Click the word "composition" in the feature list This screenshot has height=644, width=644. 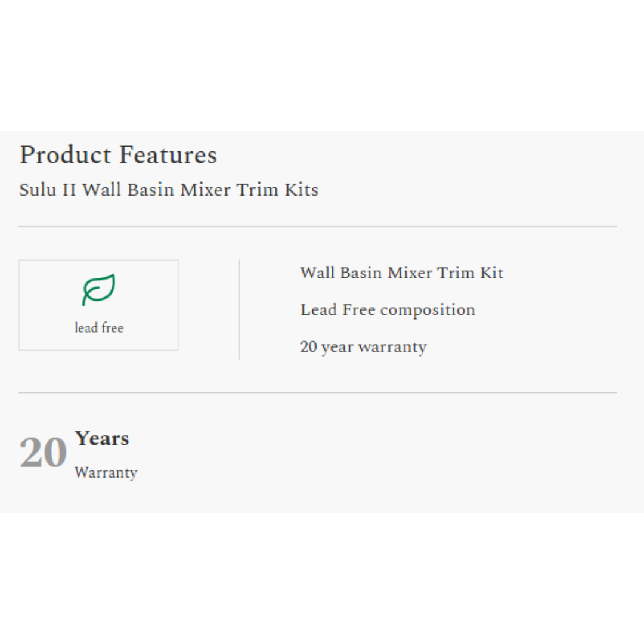[428, 310]
